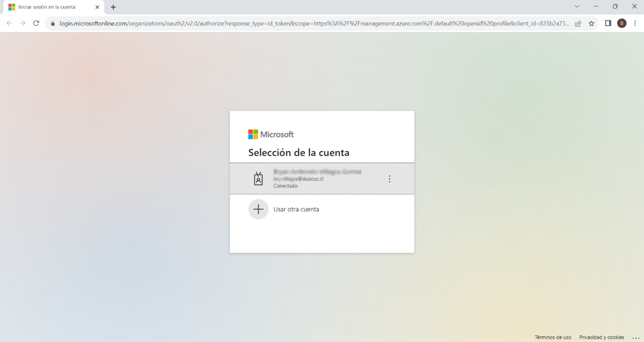Image resolution: width=644 pixels, height=342 pixels.
Task: Reload the Microsoft login page
Action: coord(36,23)
